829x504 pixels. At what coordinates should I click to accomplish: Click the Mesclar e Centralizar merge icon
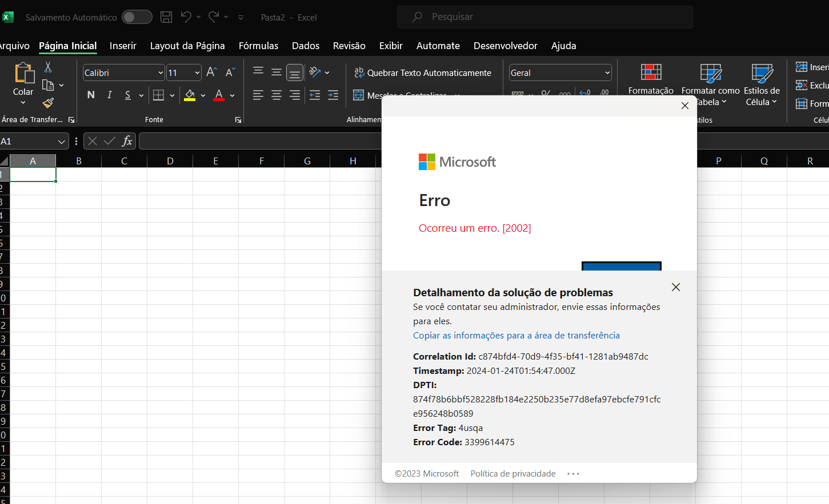click(359, 95)
